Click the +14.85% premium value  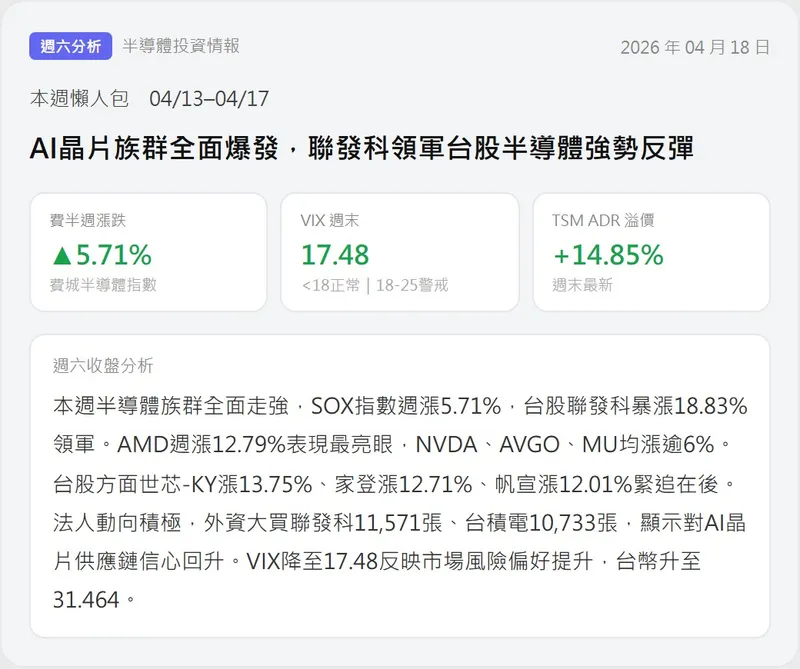click(608, 255)
